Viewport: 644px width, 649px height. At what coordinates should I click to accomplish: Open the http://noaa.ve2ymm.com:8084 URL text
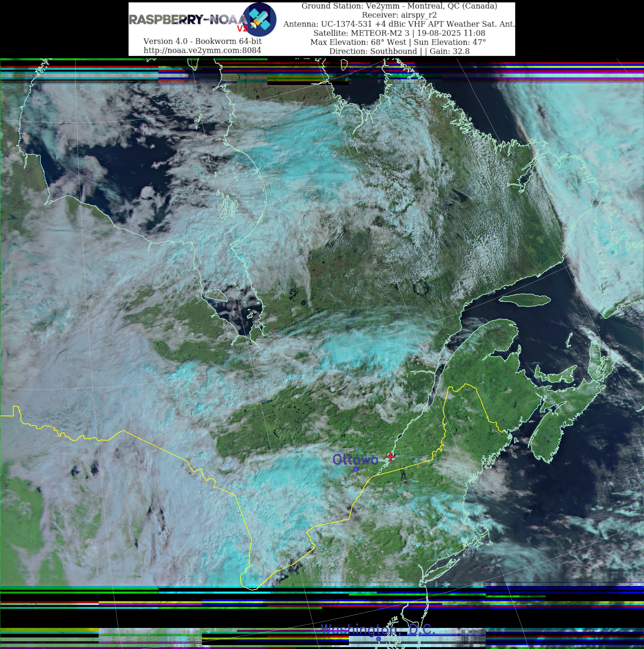202,50
